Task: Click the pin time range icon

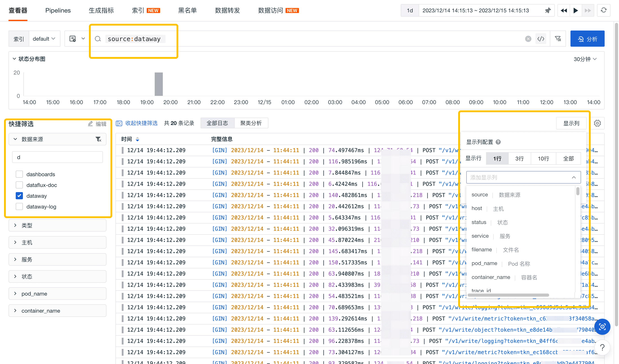Action: pyautogui.click(x=548, y=11)
